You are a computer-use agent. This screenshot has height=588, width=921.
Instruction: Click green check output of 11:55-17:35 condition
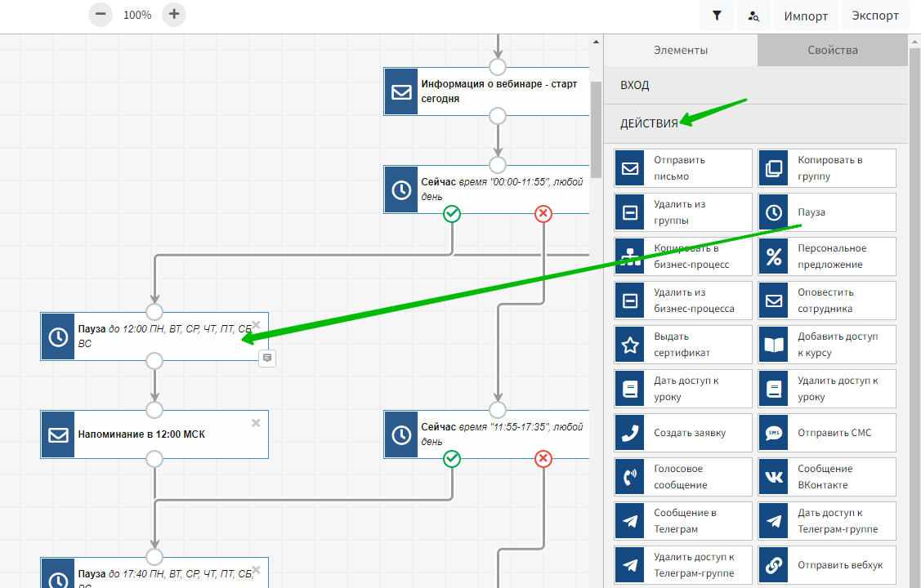452,459
